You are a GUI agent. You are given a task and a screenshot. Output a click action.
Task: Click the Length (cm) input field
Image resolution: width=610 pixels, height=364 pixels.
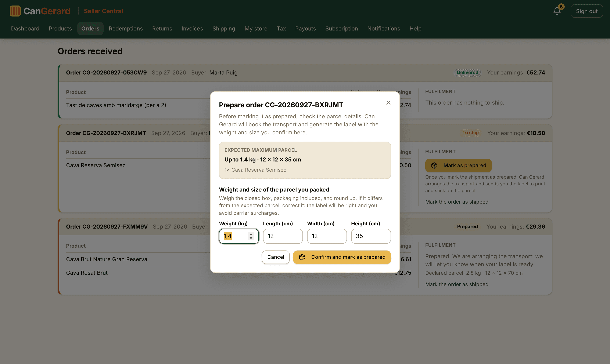pos(283,236)
